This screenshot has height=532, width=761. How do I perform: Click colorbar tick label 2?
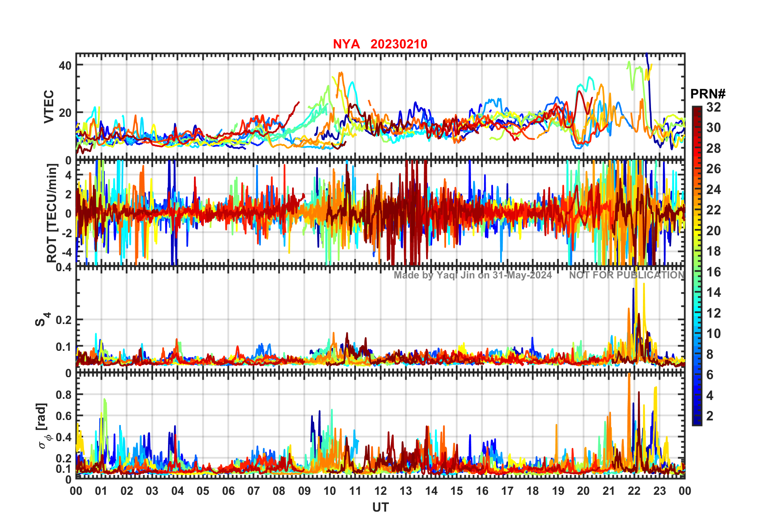pyautogui.click(x=710, y=416)
